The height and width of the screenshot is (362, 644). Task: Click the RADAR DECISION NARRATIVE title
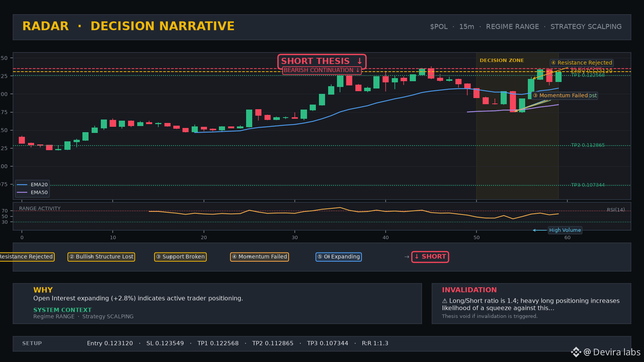coord(128,26)
